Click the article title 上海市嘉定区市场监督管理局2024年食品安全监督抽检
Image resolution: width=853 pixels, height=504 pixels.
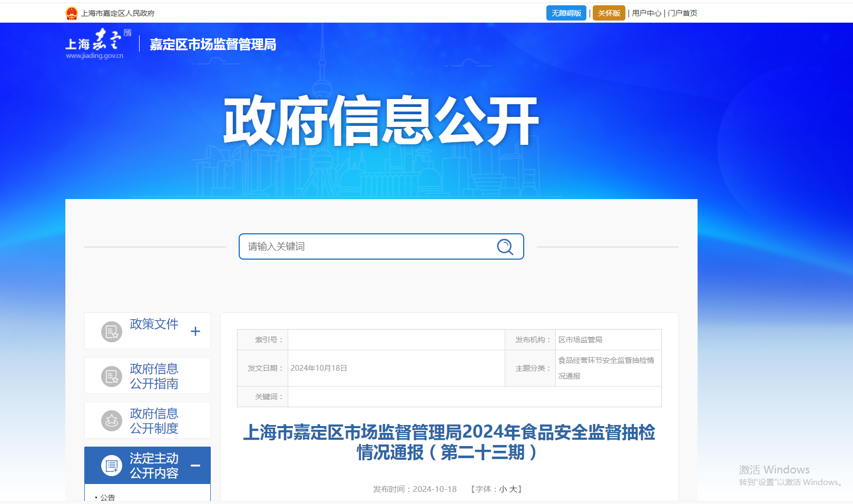click(449, 442)
